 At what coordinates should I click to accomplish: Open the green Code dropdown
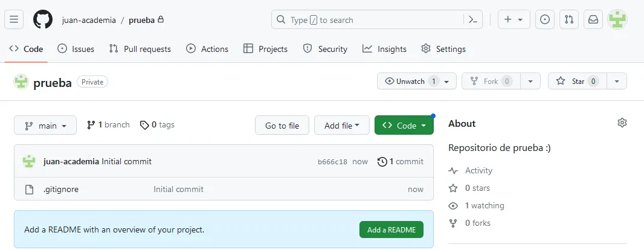[x=404, y=126]
